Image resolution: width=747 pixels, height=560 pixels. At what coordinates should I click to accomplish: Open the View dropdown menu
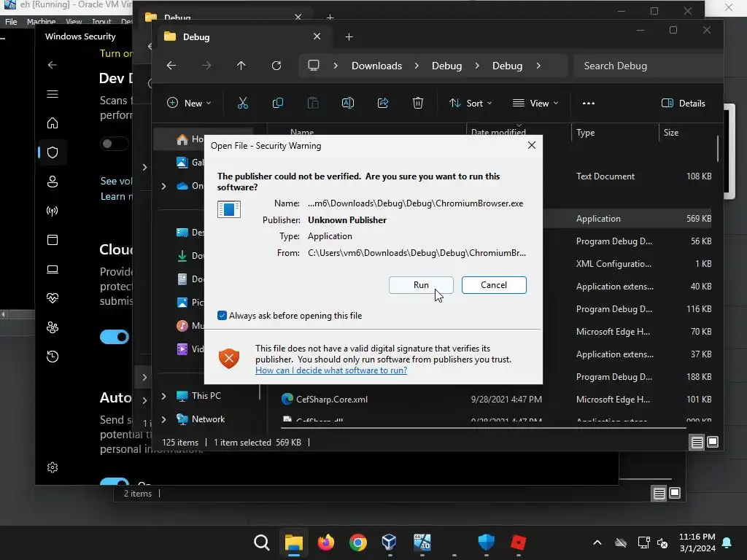[535, 103]
